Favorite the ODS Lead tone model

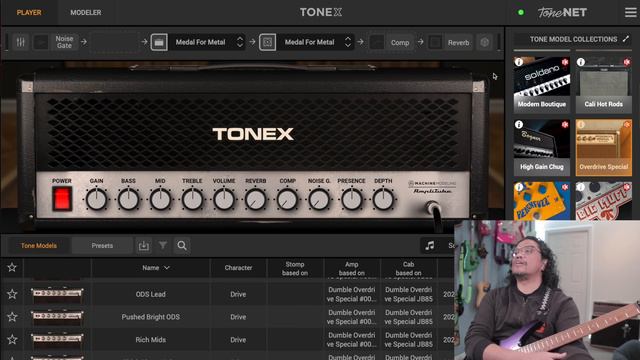12,294
